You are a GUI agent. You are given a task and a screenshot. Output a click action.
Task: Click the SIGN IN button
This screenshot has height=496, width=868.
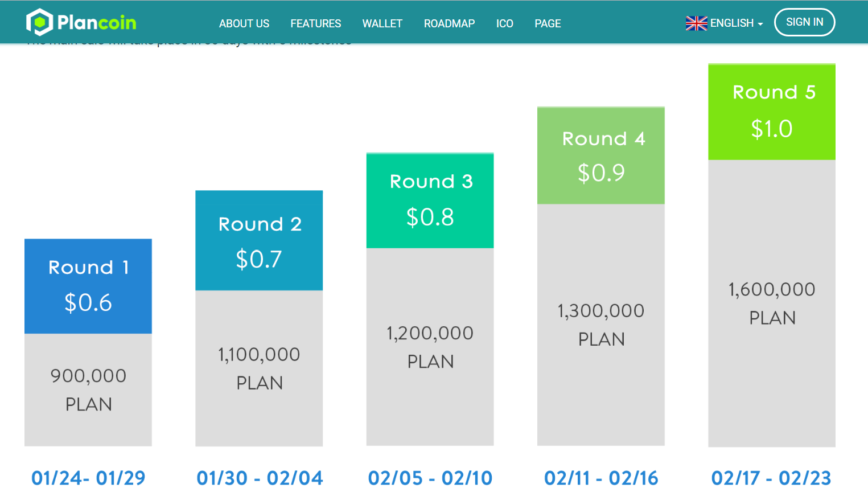click(x=804, y=22)
